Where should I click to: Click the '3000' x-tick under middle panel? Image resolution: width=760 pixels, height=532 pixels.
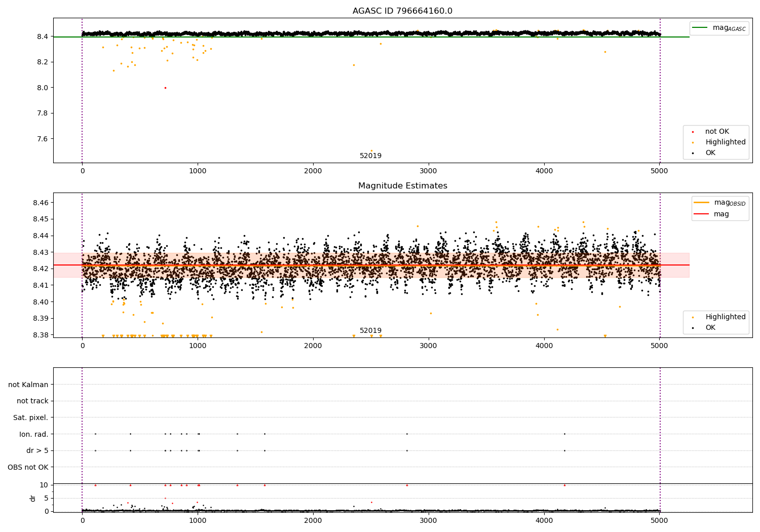[x=429, y=346]
